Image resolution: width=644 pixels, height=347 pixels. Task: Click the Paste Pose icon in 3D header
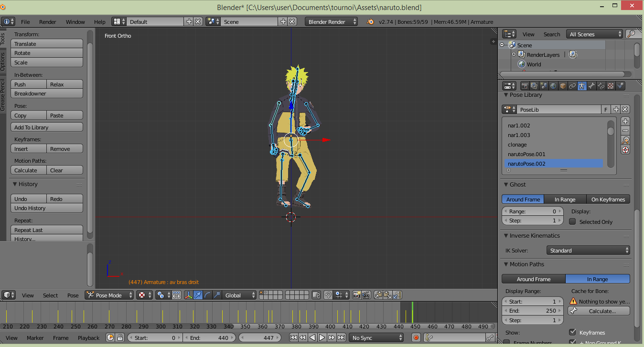coord(387,295)
